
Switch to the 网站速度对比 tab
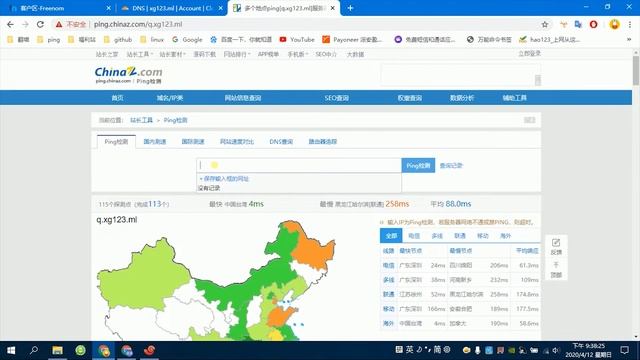pos(237,142)
